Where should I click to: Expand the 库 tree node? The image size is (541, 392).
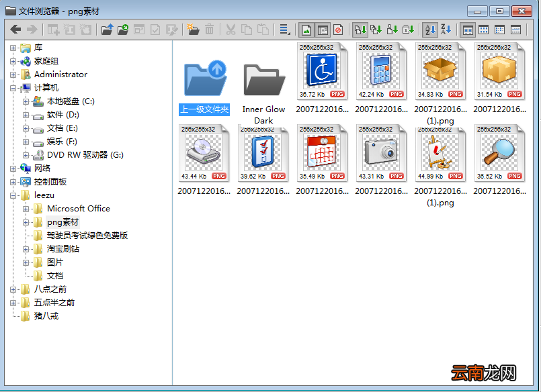13,48
